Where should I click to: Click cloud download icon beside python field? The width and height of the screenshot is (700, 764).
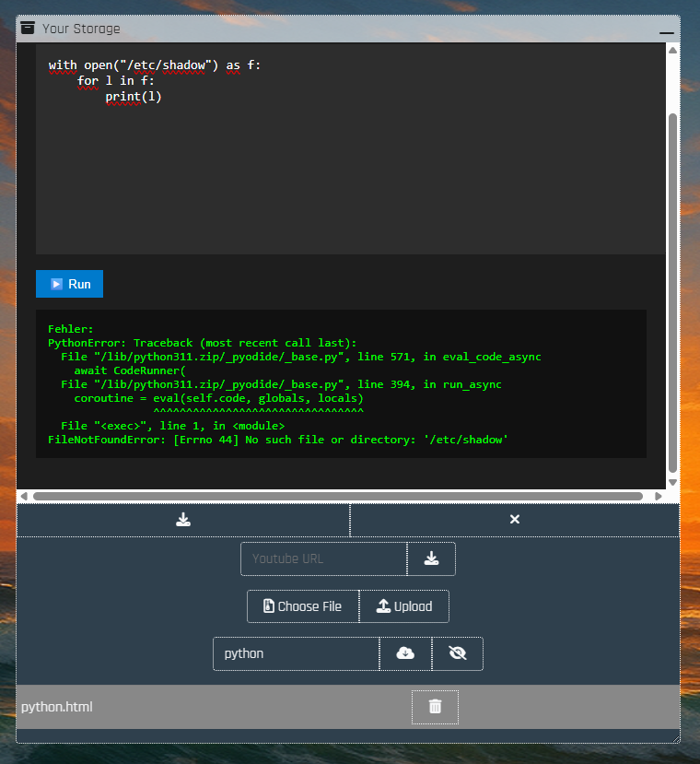[x=405, y=653]
